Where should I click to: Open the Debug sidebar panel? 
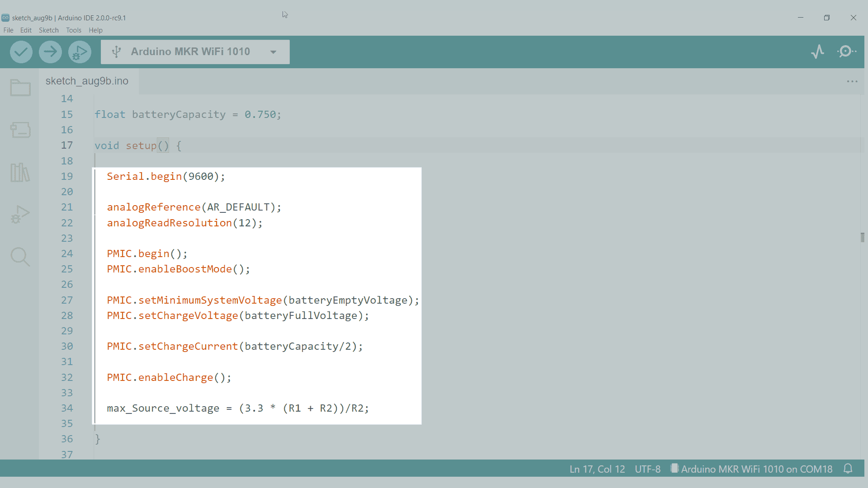(x=20, y=215)
